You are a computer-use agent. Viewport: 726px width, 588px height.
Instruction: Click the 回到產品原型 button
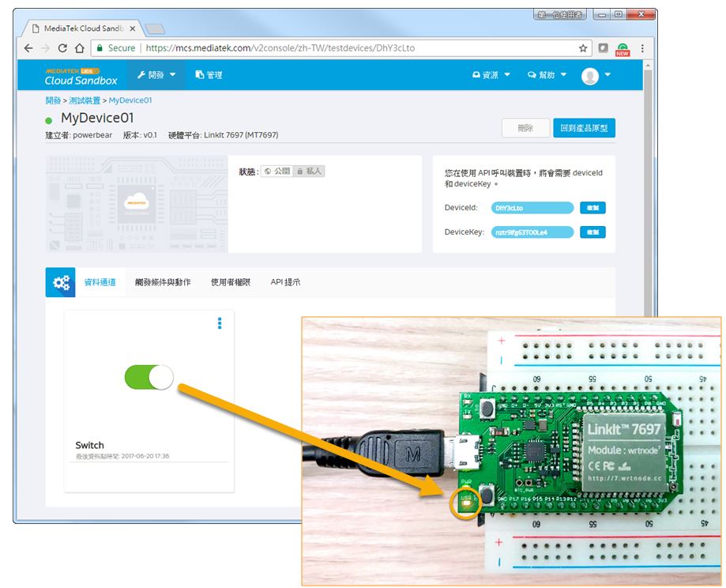(584, 128)
